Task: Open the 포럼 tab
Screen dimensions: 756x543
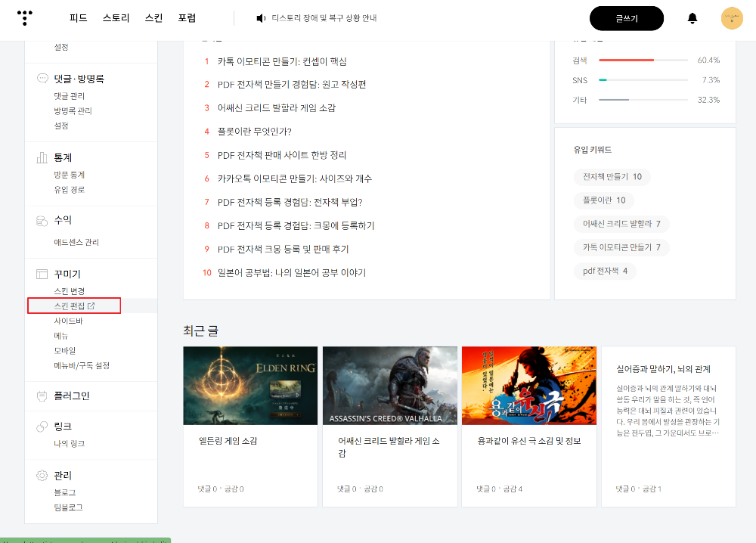Action: (187, 18)
